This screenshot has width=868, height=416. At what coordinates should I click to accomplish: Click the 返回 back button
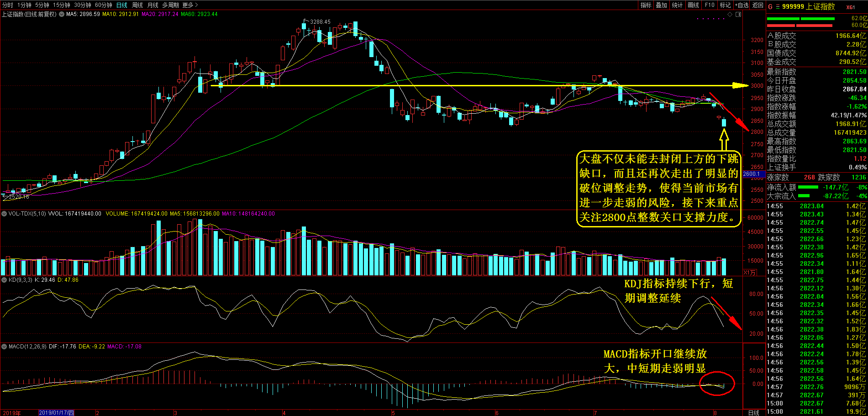758,5
